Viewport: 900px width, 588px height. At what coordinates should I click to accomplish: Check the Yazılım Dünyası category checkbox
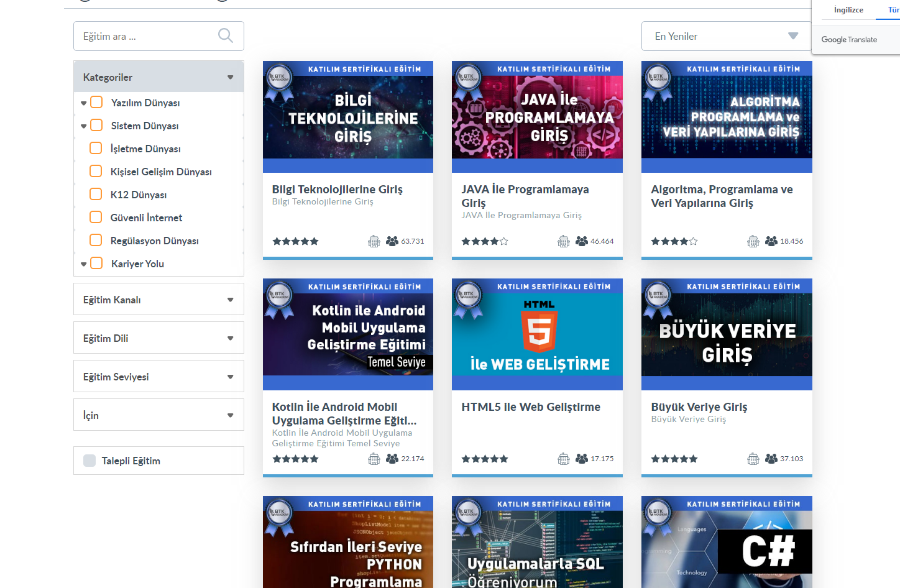(96, 103)
